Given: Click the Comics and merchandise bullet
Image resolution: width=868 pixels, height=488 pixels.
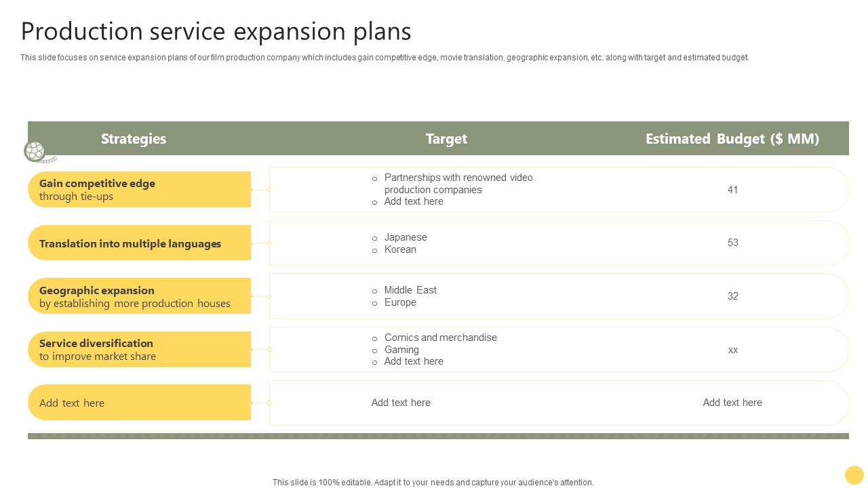Looking at the screenshot, I should pyautogui.click(x=441, y=338).
